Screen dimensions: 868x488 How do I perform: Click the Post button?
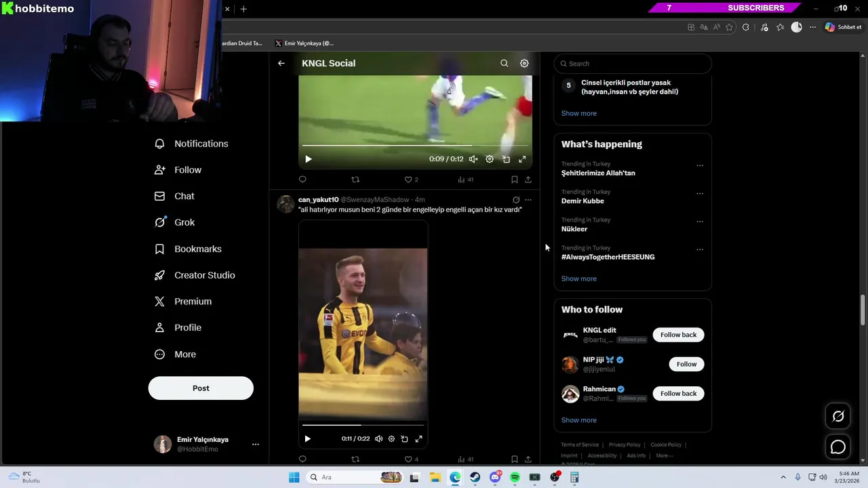(x=201, y=388)
